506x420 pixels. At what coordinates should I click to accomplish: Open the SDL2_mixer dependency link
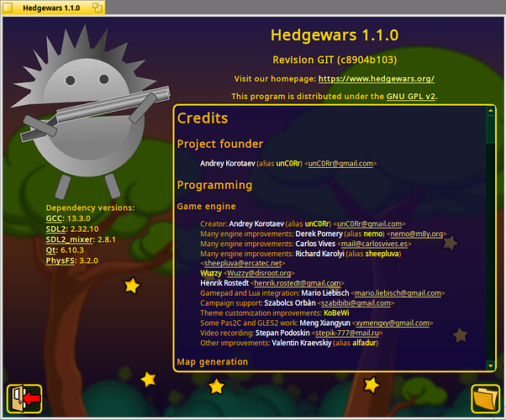pyautogui.click(x=70, y=239)
